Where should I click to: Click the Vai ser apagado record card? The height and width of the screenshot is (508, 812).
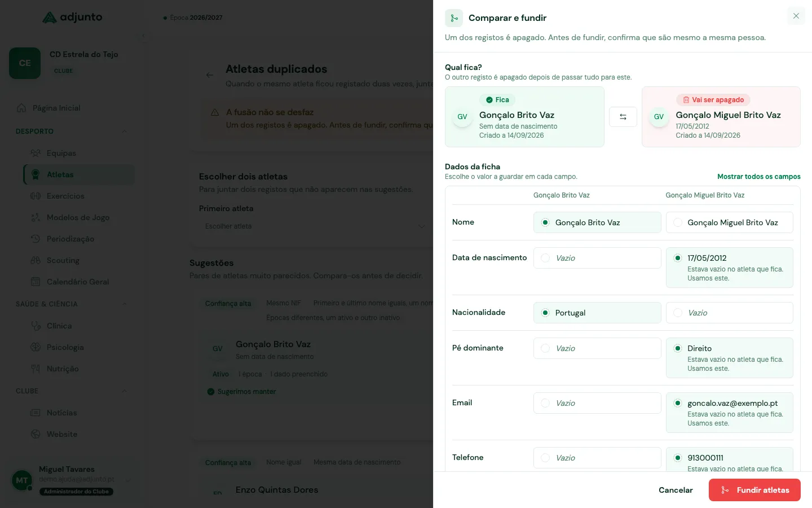coord(721,117)
